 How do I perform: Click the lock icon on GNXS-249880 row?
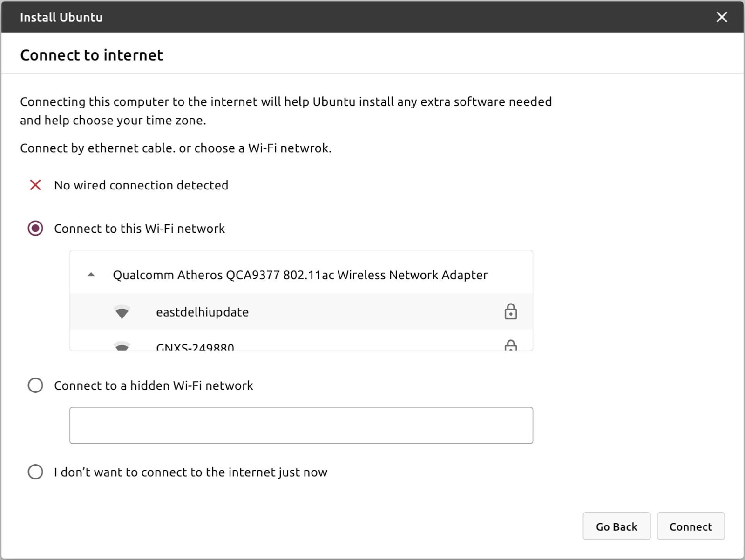point(511,345)
